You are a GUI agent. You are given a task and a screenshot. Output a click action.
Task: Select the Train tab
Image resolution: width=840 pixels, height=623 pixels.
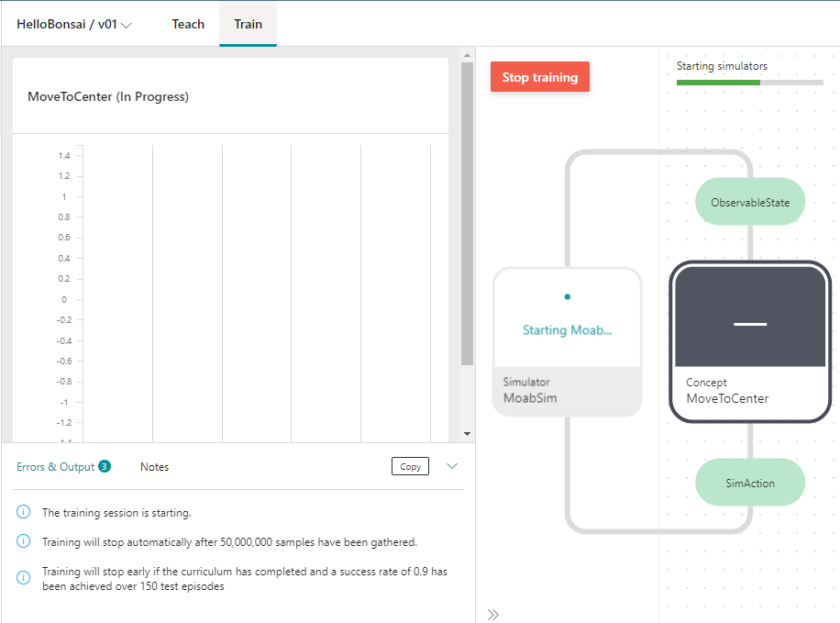pos(248,24)
